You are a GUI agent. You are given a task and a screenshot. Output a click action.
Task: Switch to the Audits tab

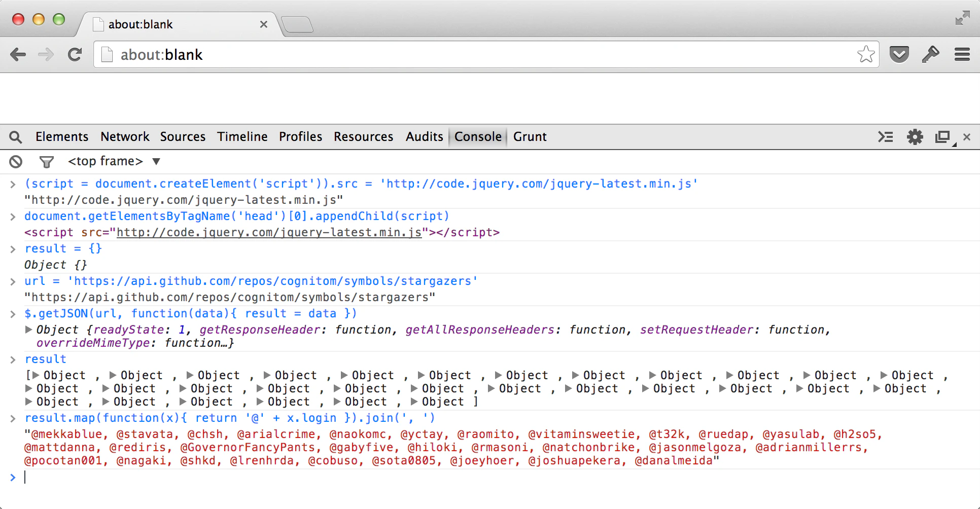click(x=424, y=137)
